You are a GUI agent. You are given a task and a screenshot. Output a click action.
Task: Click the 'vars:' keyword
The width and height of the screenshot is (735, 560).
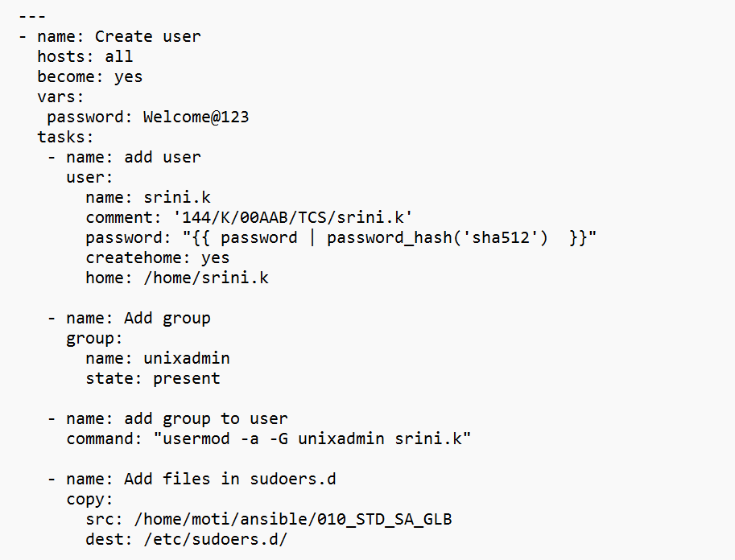(x=60, y=97)
